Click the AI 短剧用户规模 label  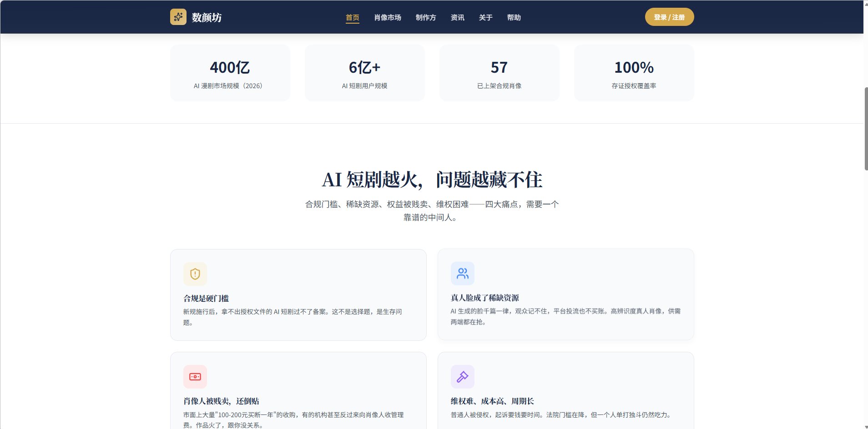tap(365, 86)
